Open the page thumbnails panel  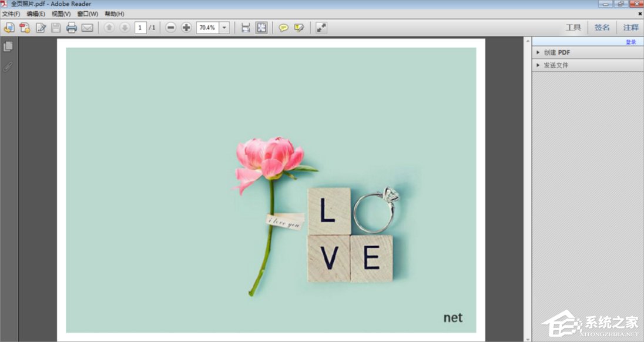8,46
